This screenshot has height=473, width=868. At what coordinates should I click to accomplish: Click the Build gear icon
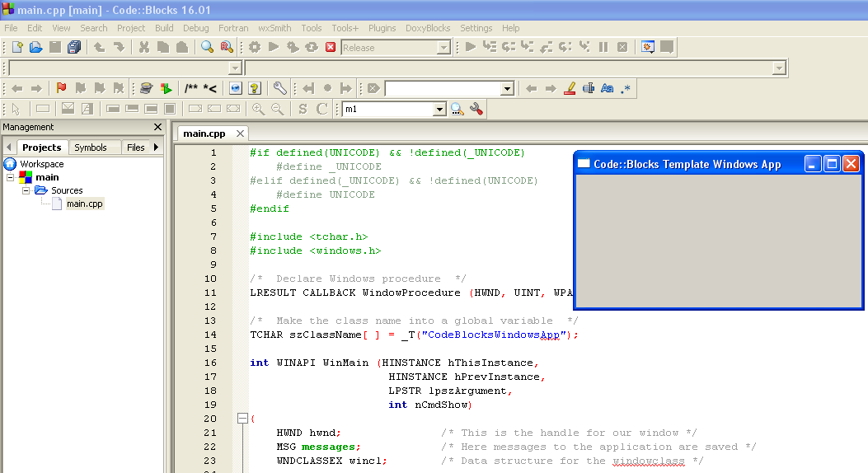click(x=254, y=47)
